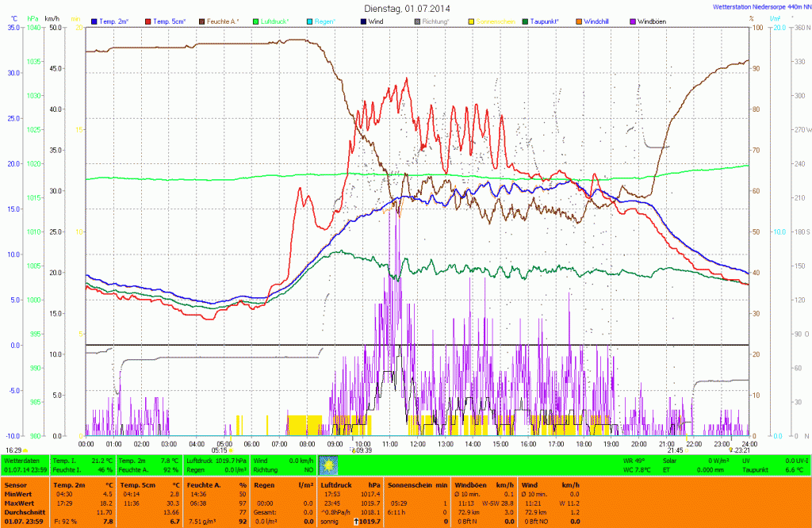Click the sunny weather icon in status bar
The height and width of the screenshot is (528, 812).
point(327,465)
